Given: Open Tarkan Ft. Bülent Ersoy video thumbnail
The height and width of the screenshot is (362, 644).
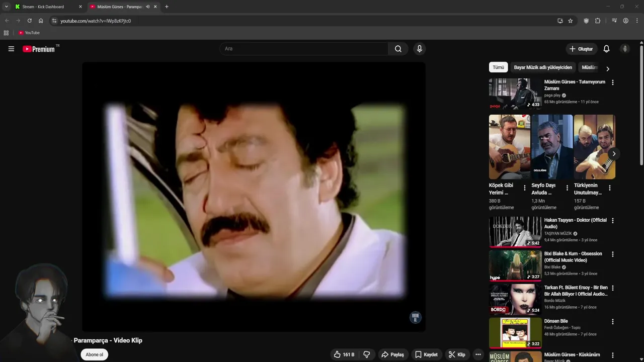Looking at the screenshot, I should click(x=515, y=299).
